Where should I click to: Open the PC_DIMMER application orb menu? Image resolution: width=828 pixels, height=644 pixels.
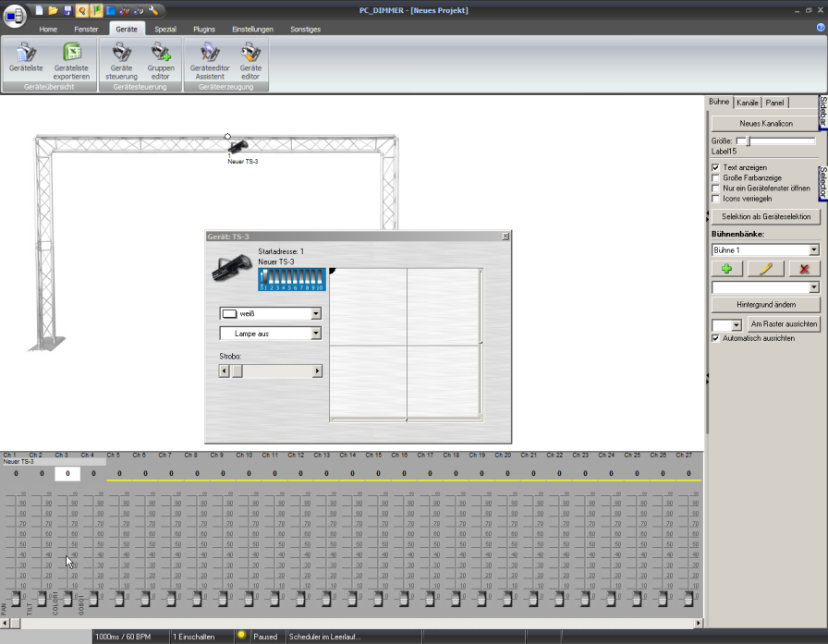pos(15,17)
